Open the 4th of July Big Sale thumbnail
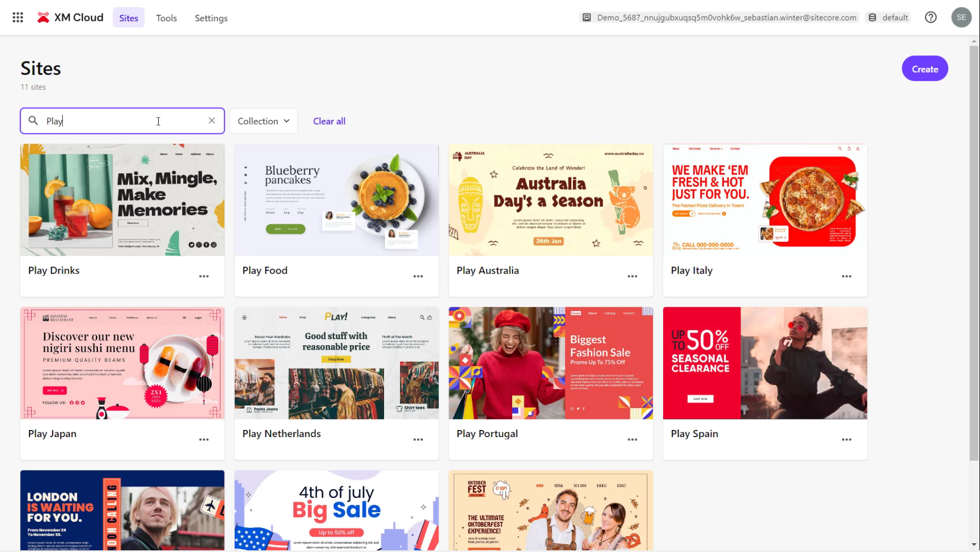This screenshot has width=980, height=552. 337,510
